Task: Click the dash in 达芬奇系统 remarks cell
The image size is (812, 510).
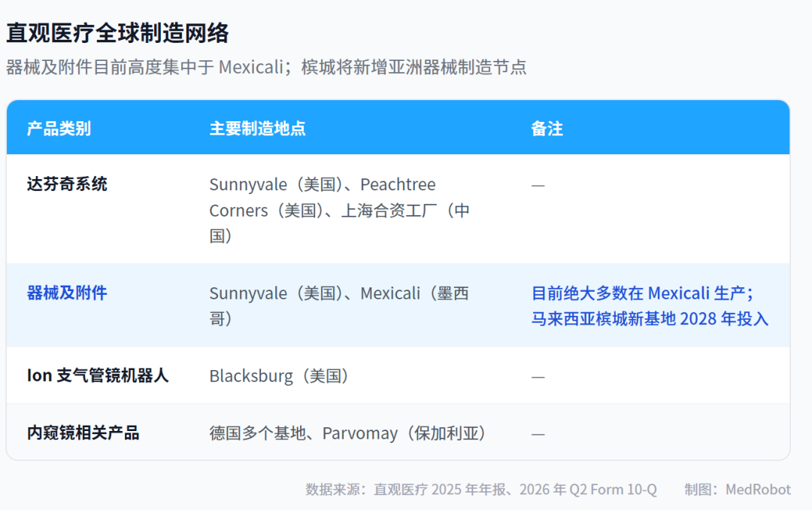Action: [538, 185]
